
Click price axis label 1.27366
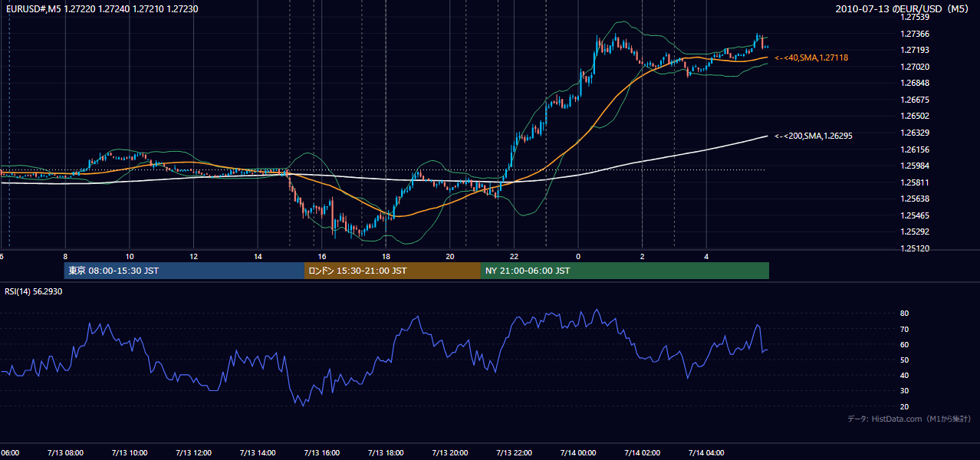(914, 34)
